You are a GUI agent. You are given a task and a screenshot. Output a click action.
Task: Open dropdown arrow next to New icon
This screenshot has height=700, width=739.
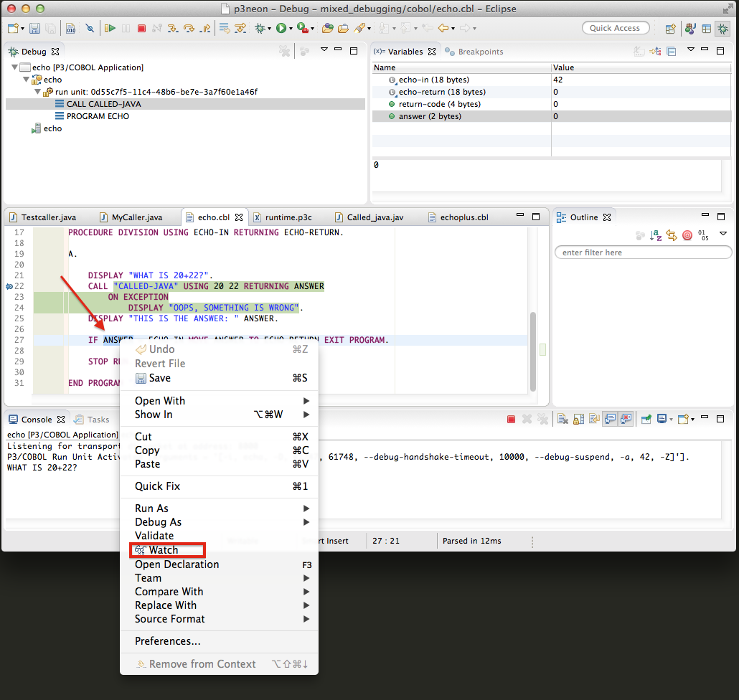(x=23, y=29)
